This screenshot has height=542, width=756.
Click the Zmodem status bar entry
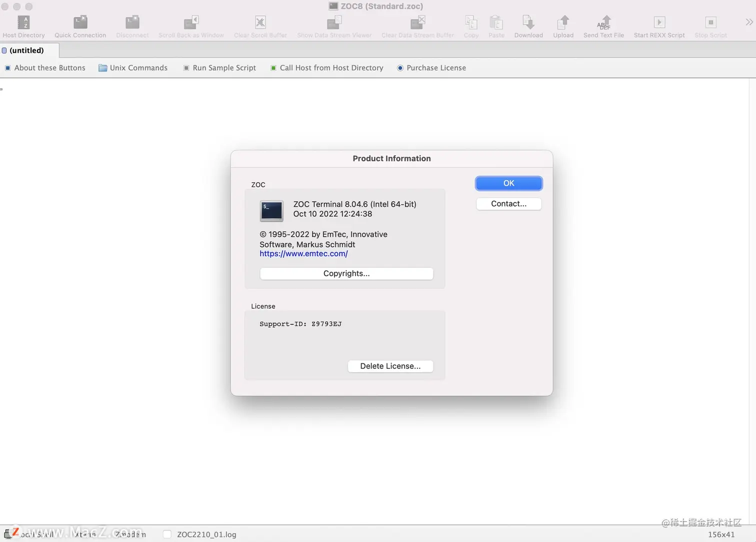click(130, 534)
